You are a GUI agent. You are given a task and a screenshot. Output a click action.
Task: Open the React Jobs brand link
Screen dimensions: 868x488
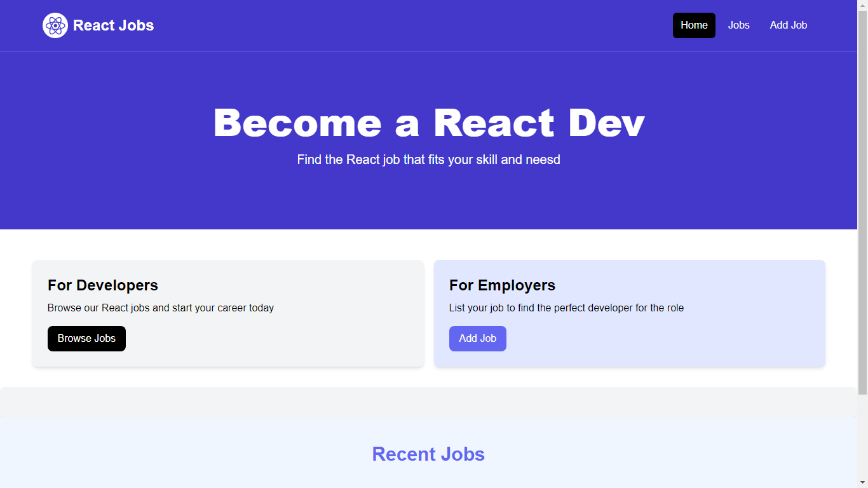(98, 25)
